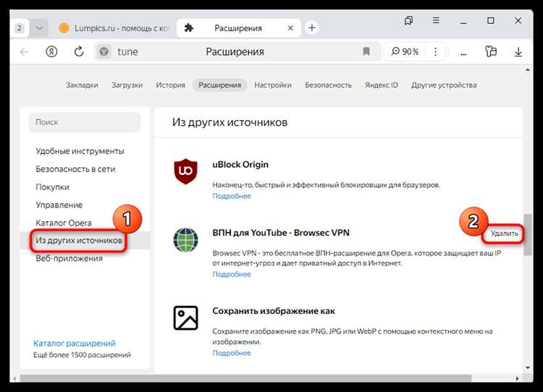Click the vertical scrollbar up arrow
The height and width of the screenshot is (392, 543).
(x=527, y=70)
